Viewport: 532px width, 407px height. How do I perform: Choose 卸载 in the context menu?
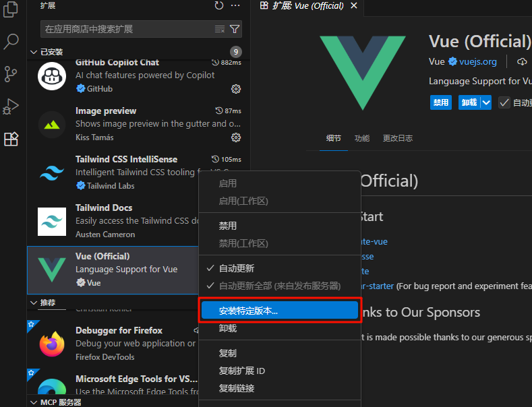click(x=280, y=328)
